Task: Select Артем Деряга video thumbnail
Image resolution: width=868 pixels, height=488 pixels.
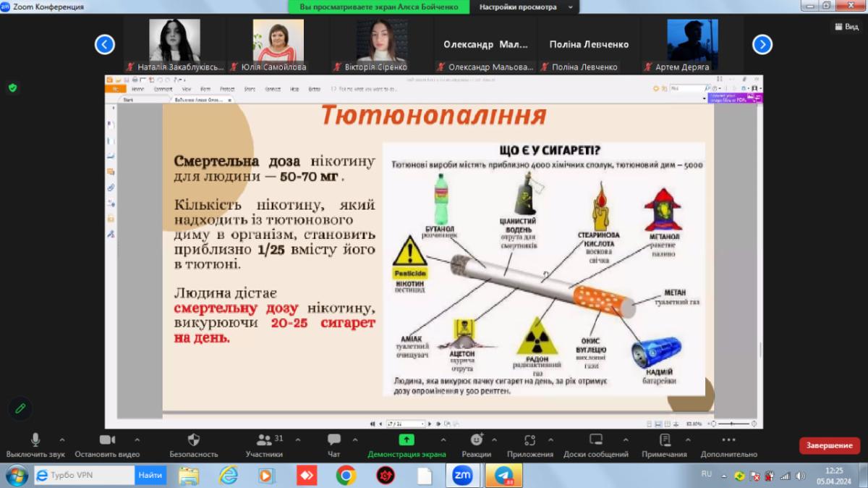Action: click(x=692, y=46)
